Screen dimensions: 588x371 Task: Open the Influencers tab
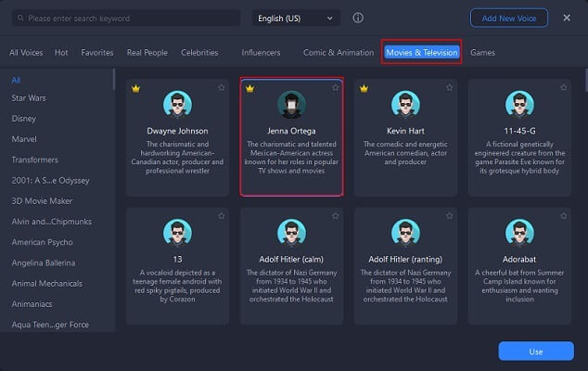[x=261, y=53]
